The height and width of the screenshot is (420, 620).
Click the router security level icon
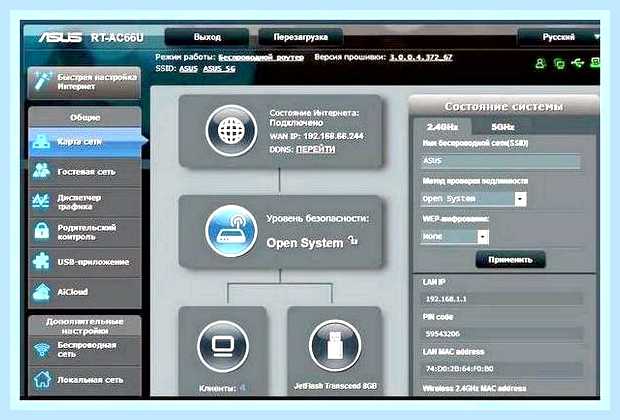pyautogui.click(x=231, y=231)
